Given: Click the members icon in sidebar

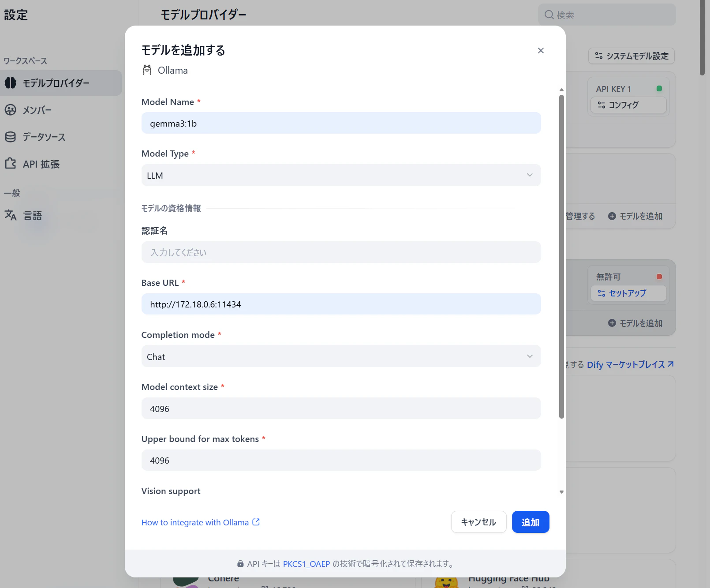Looking at the screenshot, I should pos(11,110).
